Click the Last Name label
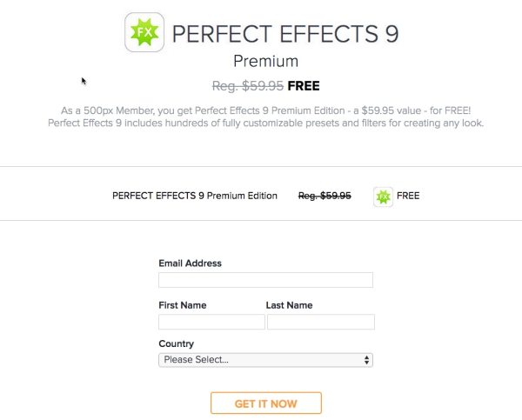 289,305
